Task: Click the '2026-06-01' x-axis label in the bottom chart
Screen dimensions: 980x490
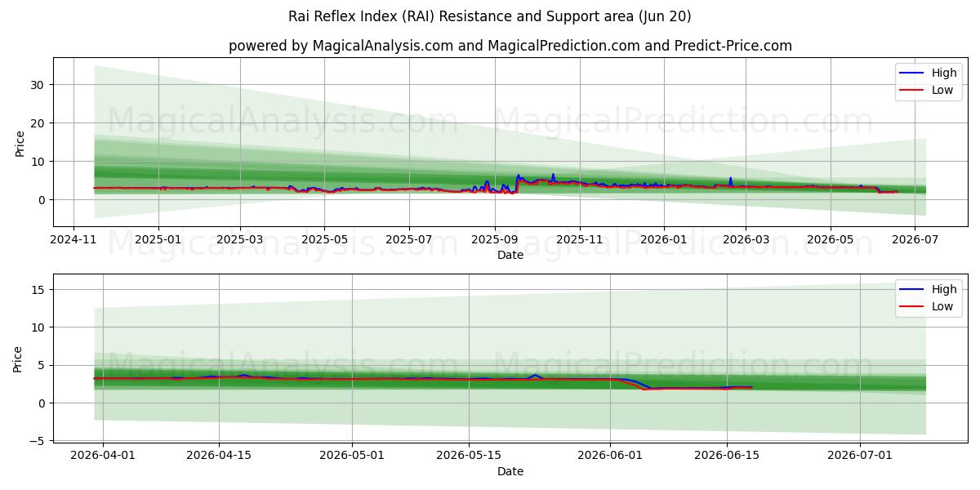Action: tap(610, 457)
